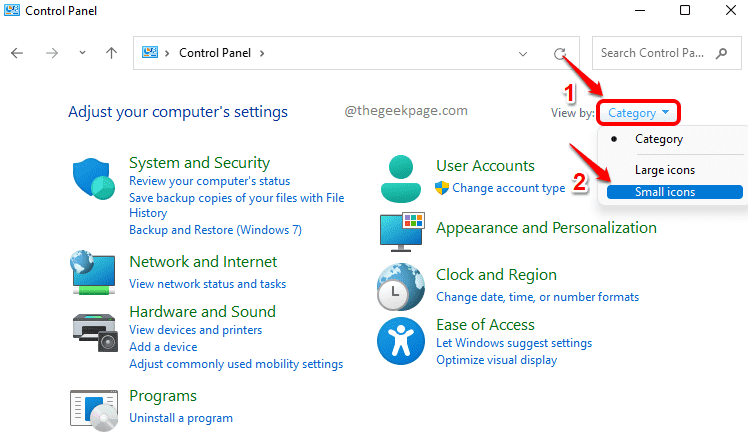748x439 pixels.
Task: Open the address bar history dropdown
Action: coord(523,54)
